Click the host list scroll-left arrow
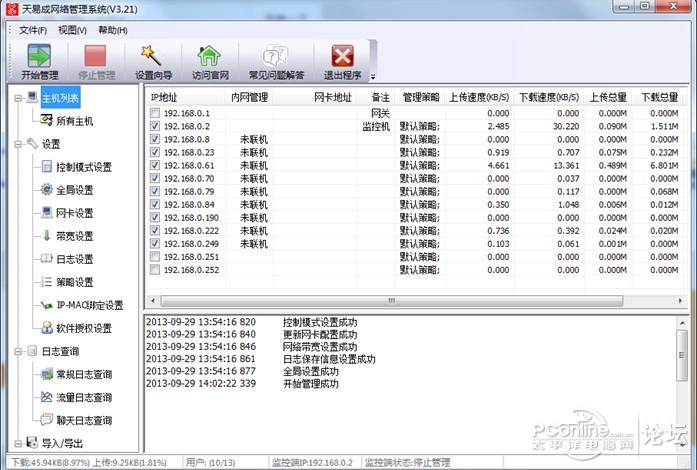697x470 pixels. [153, 301]
